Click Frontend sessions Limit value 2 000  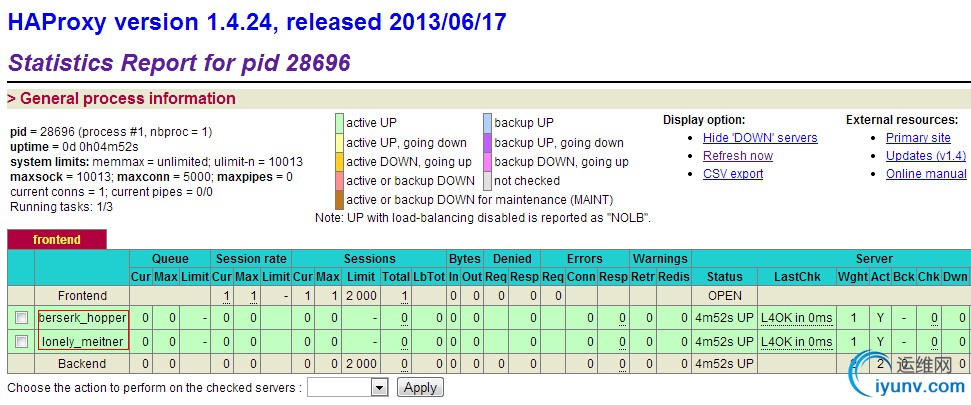(x=360, y=295)
